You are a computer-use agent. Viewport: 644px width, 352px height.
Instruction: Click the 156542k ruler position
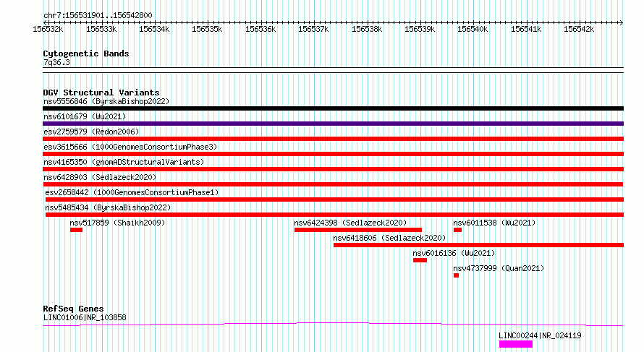point(580,29)
